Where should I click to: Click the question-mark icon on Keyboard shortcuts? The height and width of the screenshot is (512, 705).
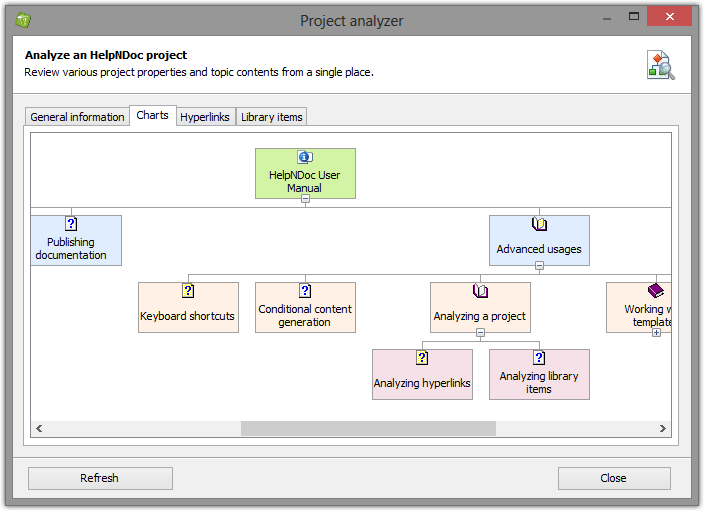[x=188, y=290]
